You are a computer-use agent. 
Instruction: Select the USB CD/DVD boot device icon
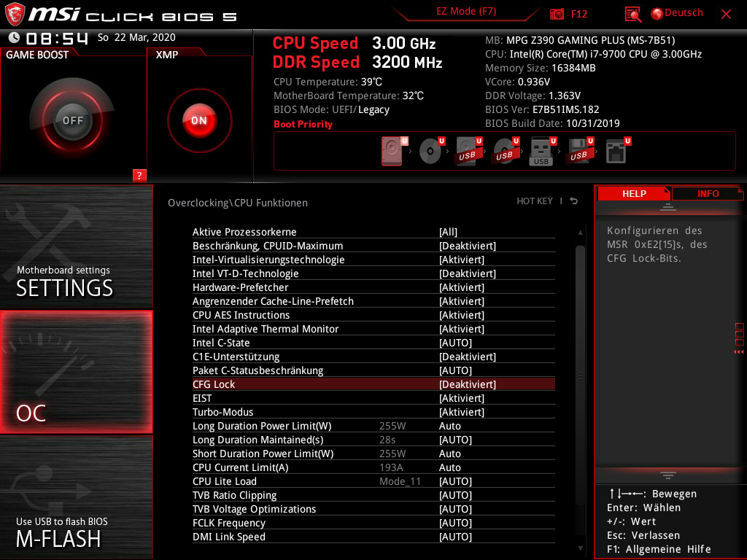506,151
